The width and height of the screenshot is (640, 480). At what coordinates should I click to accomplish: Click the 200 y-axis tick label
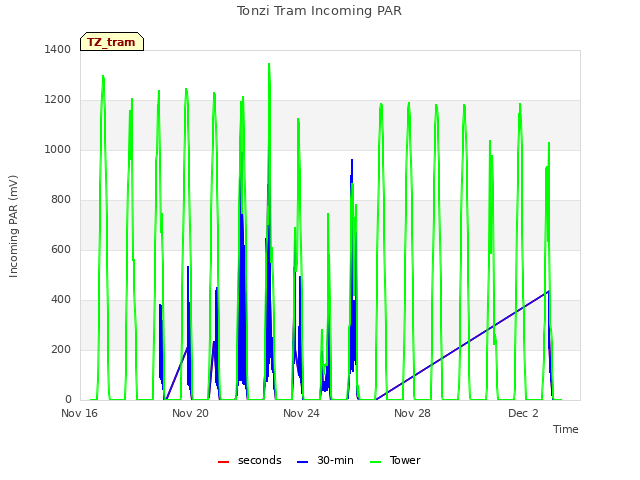[61, 349]
